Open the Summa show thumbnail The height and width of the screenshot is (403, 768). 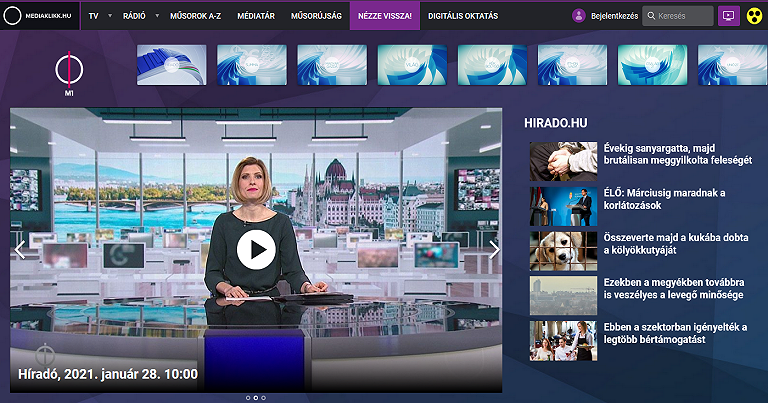[x=252, y=65]
